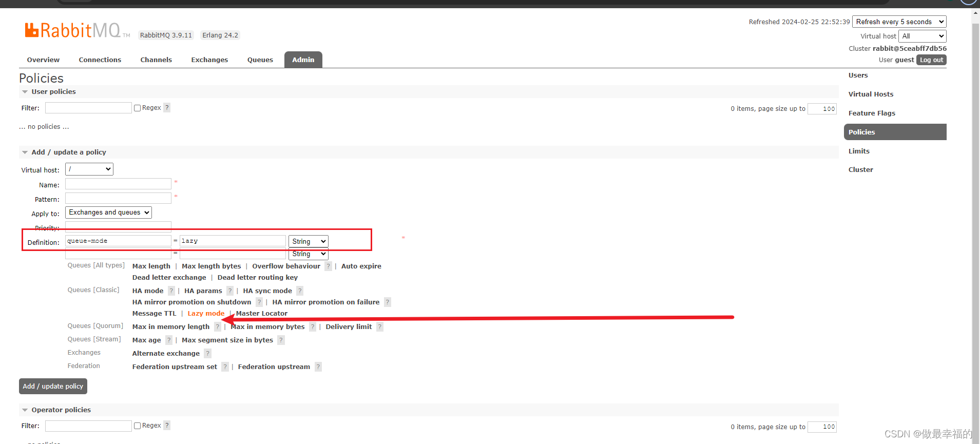
Task: Enable Regex for User policies filter
Action: (137, 108)
